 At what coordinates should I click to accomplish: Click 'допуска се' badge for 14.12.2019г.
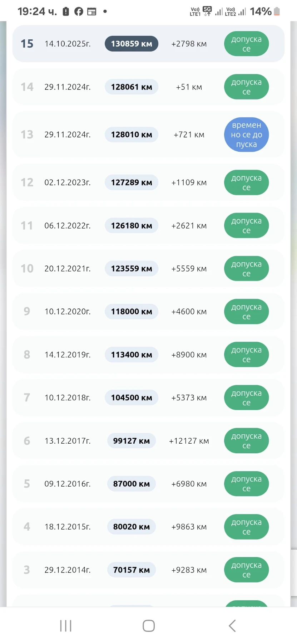click(247, 355)
